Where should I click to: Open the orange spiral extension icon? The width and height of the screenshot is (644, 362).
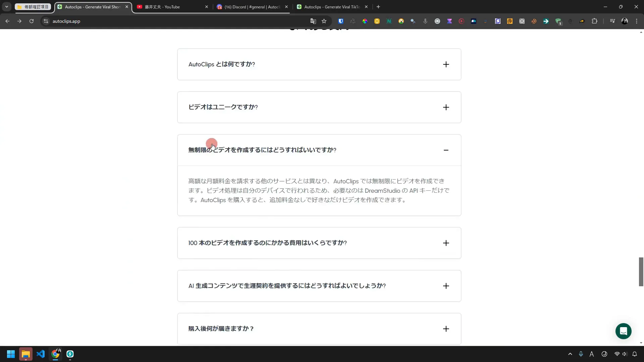click(x=510, y=21)
